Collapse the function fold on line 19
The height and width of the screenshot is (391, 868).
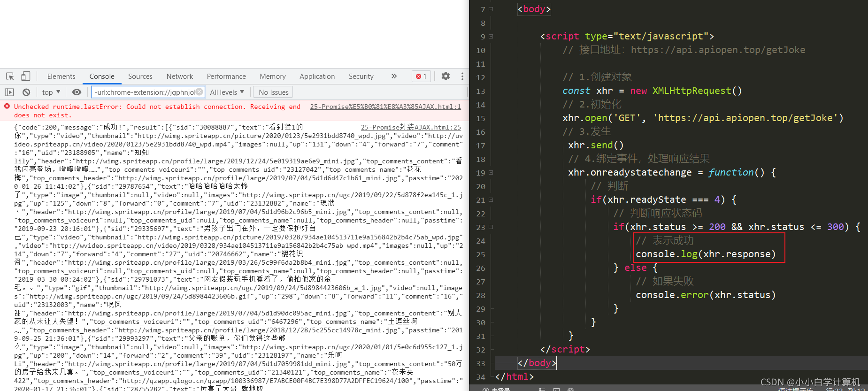tap(491, 172)
